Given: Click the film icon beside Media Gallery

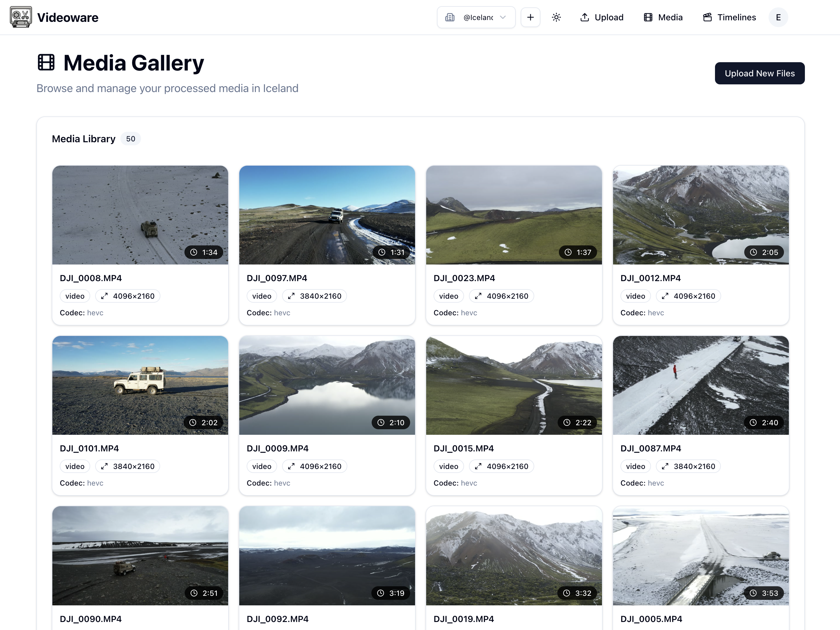Looking at the screenshot, I should point(46,63).
